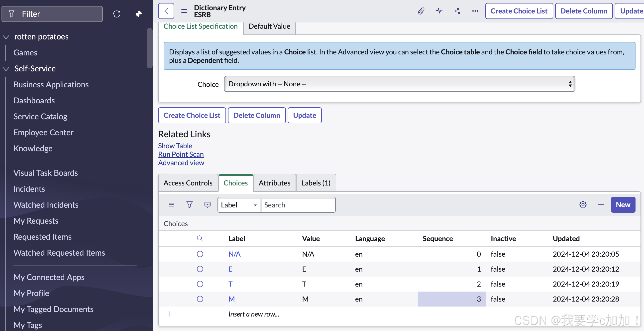Open personalize form sliders icon
644x331 pixels.
pyautogui.click(x=457, y=11)
